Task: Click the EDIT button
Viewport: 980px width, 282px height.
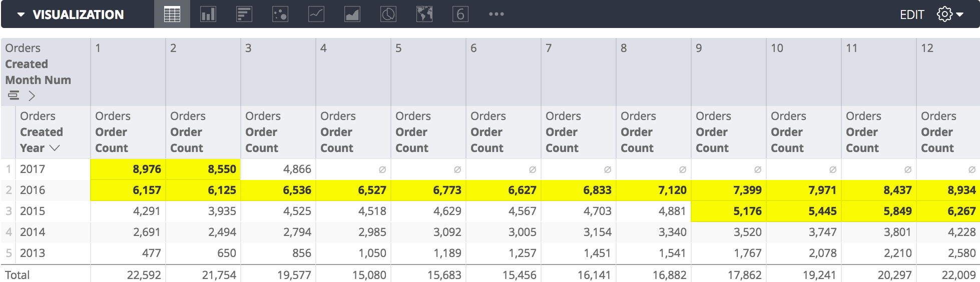Action: pos(911,14)
